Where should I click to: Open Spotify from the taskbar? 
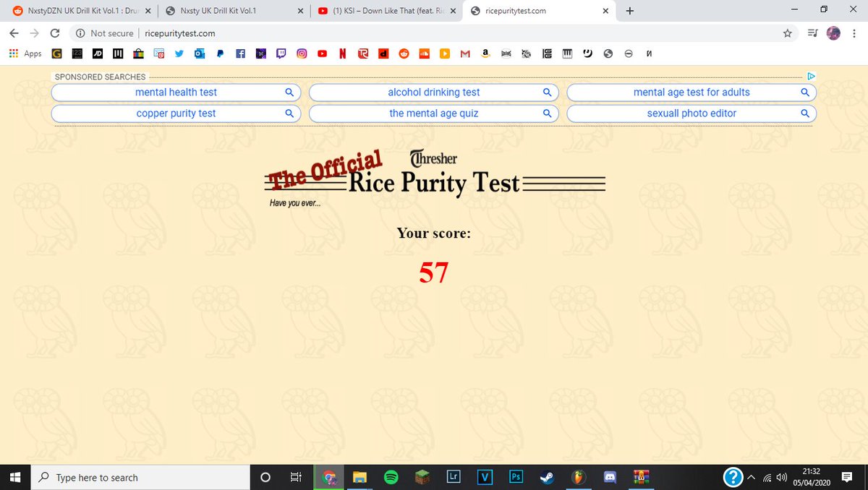[391, 477]
